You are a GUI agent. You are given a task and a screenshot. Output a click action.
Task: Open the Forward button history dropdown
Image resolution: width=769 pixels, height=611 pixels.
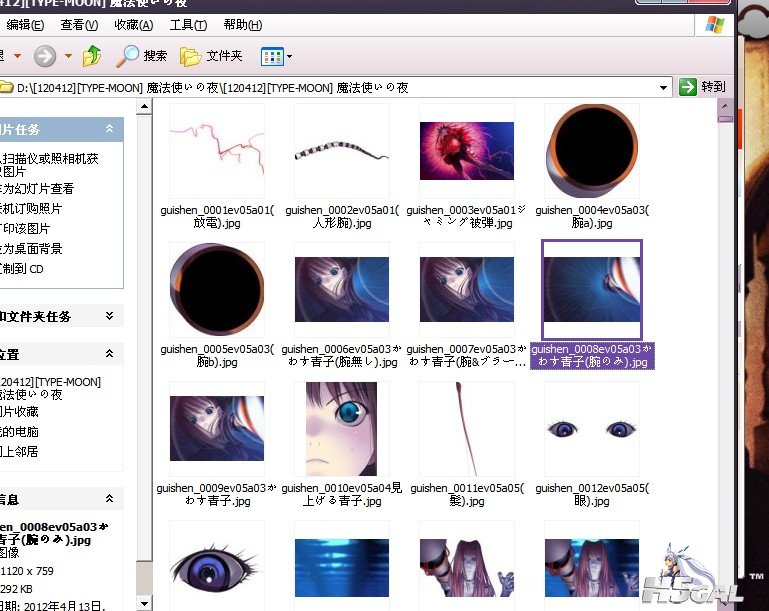[68, 56]
